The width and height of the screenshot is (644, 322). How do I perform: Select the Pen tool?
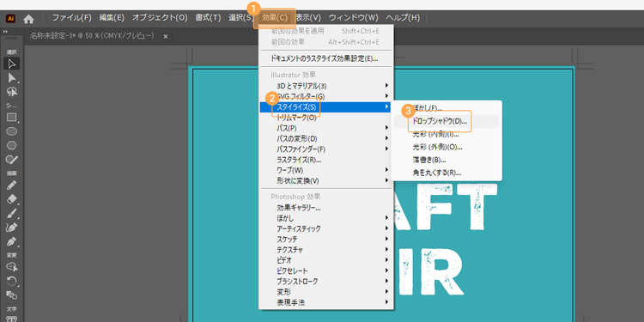pyautogui.click(x=12, y=241)
